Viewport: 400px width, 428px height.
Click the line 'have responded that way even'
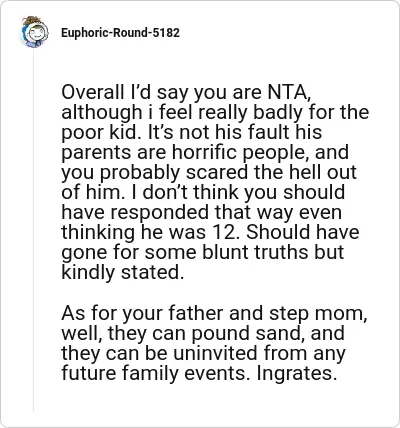click(x=201, y=212)
